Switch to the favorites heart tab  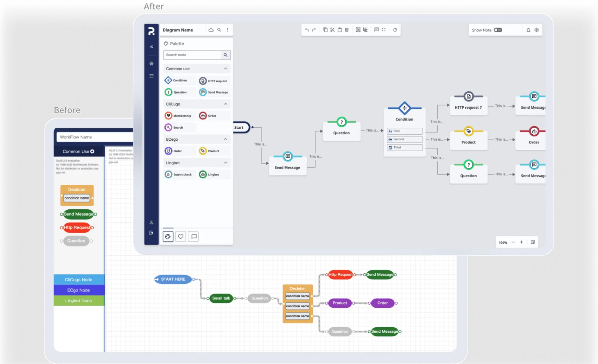181,237
